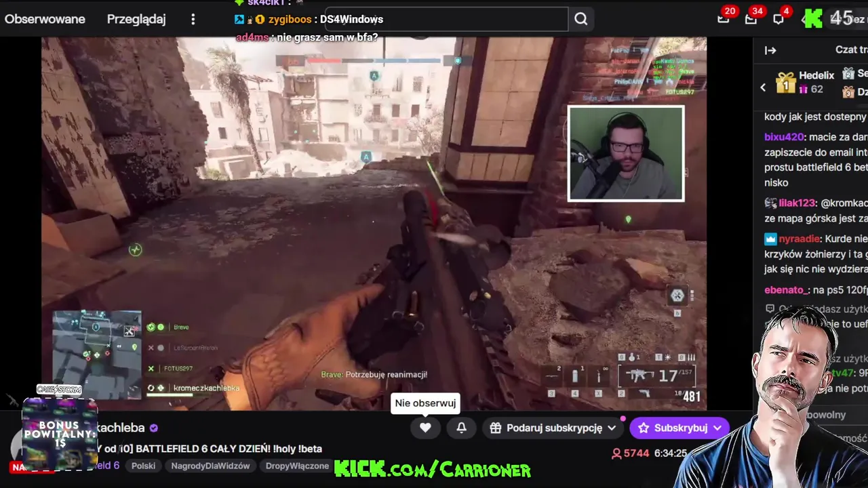
Task: Click the Hedelix name in gift leaderboard
Action: pos(816,75)
